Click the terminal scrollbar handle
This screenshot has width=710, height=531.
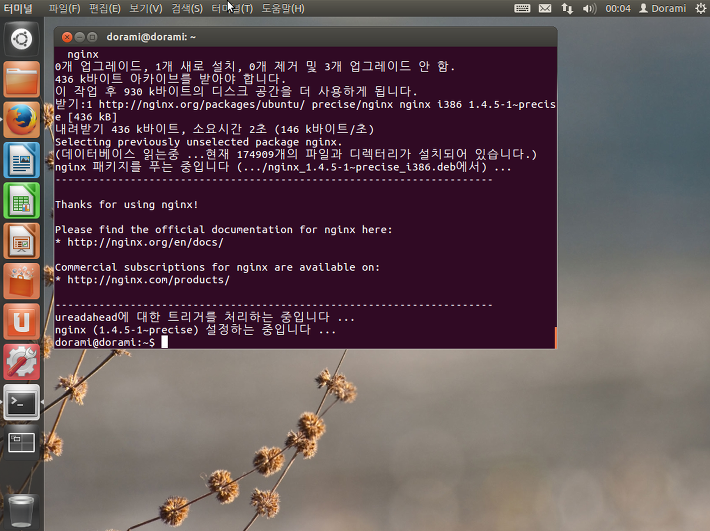point(555,337)
